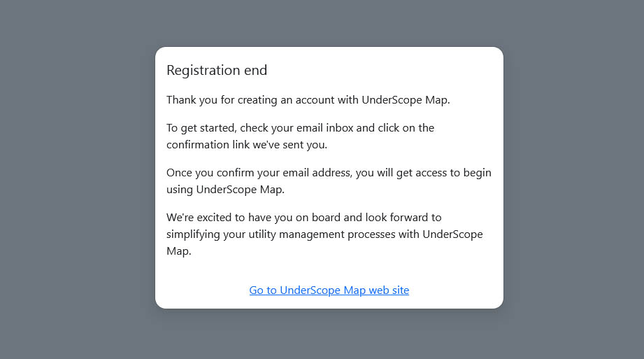
Task: Click the word Registration in the heading
Action: click(x=203, y=70)
